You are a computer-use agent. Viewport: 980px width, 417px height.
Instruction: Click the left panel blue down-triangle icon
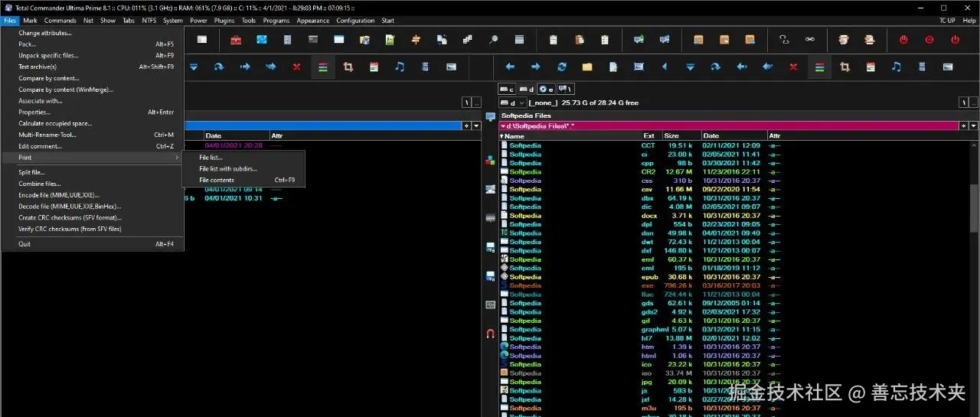click(194, 67)
